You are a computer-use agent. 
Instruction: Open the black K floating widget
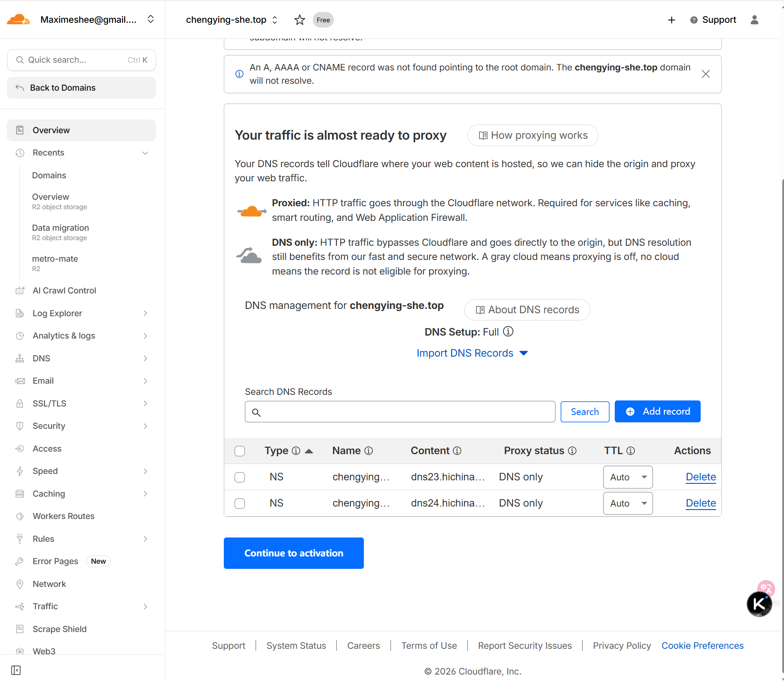(x=759, y=604)
